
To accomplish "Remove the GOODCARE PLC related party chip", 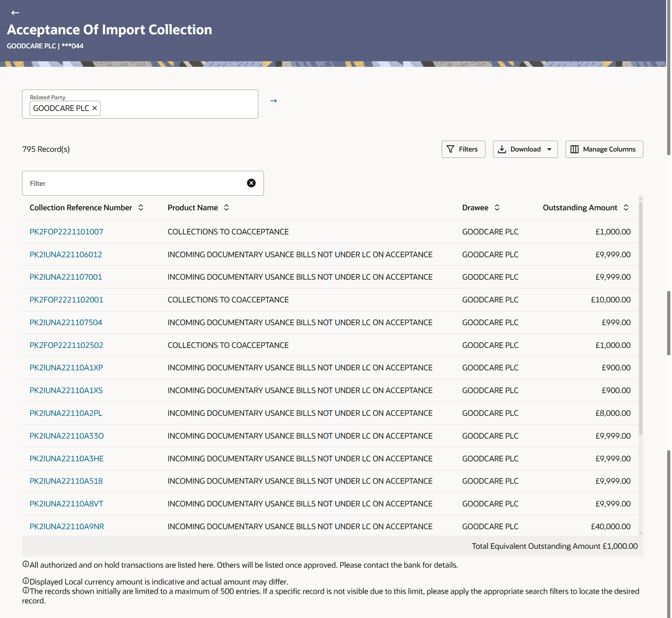I will coord(94,108).
